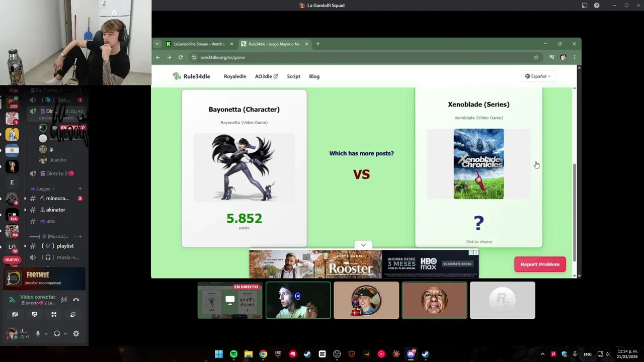Toggle Discord camera on or off
Viewport: 644px width, 362px height.
15,314
